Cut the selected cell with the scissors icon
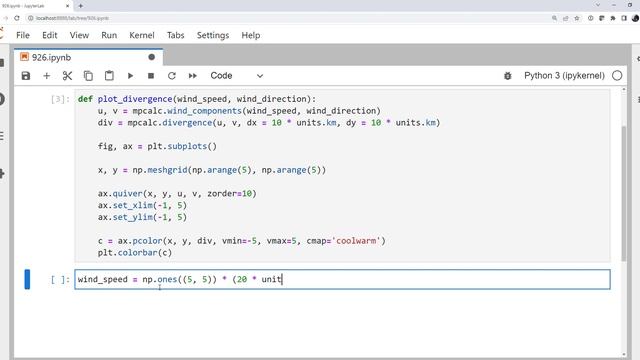 click(x=67, y=76)
